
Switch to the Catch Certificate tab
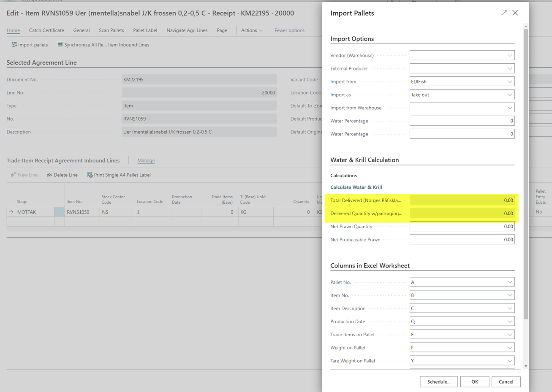pyautogui.click(x=46, y=30)
